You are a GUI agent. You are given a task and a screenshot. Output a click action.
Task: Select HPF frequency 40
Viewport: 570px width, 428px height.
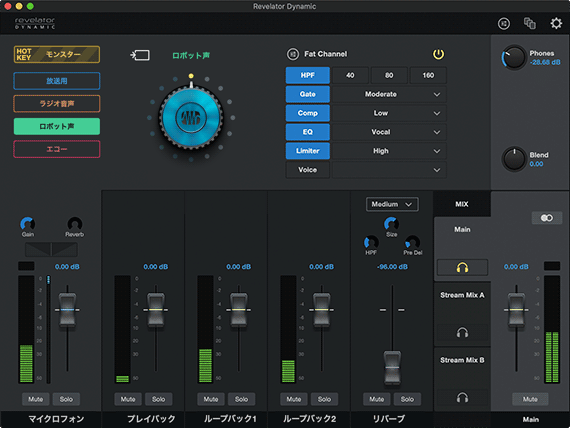click(350, 75)
